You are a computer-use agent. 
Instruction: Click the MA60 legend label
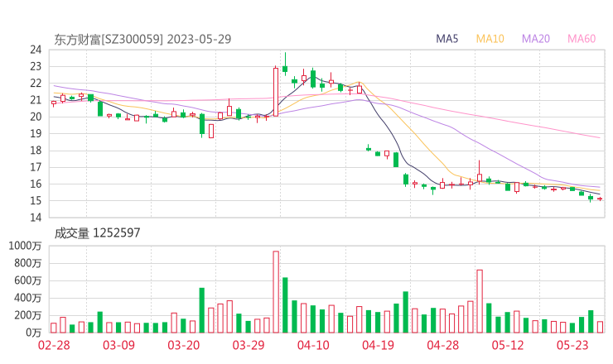tap(582, 39)
